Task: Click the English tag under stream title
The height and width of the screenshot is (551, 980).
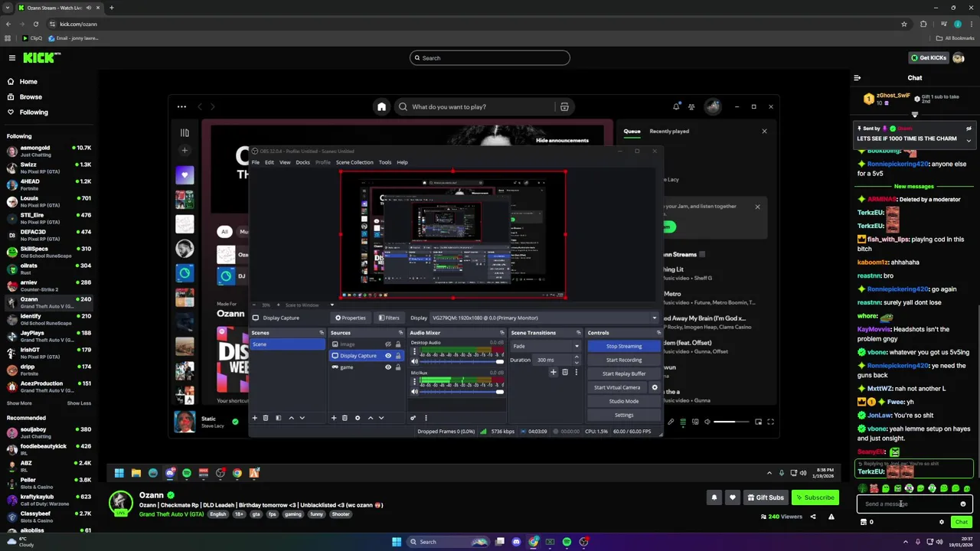Action: pos(218,514)
